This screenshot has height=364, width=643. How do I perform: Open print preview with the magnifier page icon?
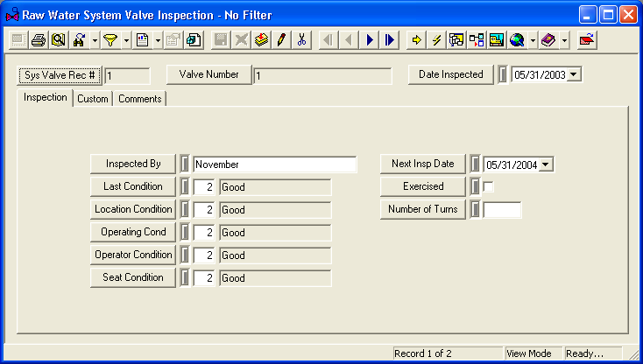coord(59,40)
